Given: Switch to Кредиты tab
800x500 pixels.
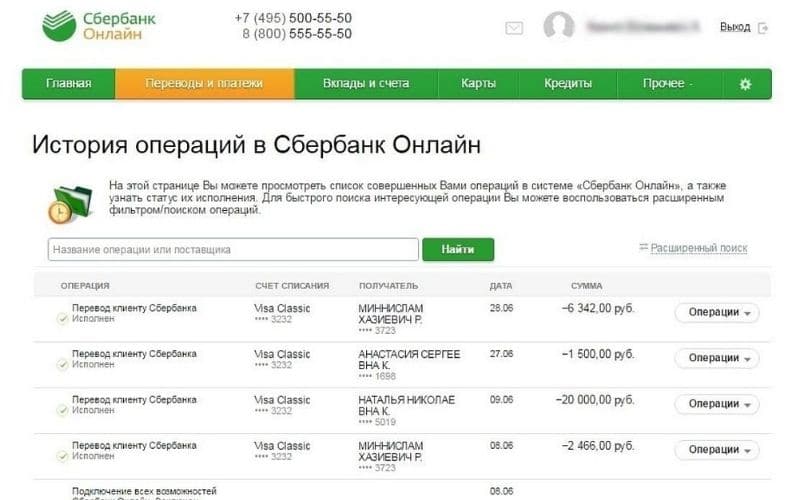Looking at the screenshot, I should [x=568, y=84].
